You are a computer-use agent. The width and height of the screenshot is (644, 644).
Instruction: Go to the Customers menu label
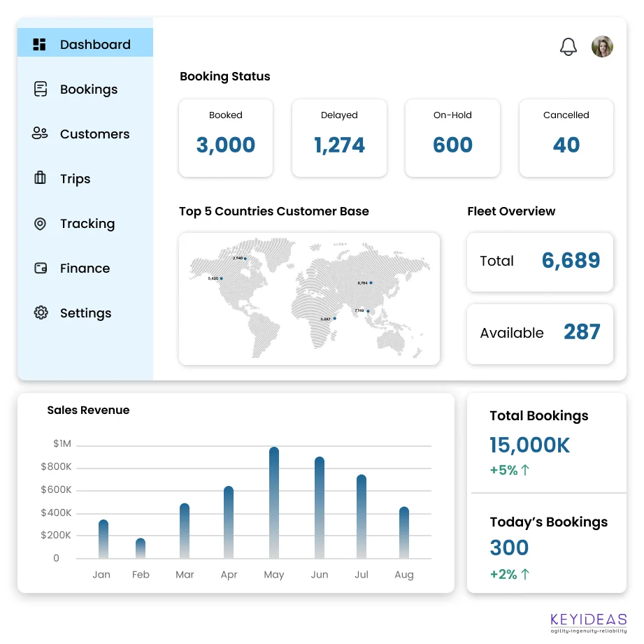pyautogui.click(x=94, y=134)
